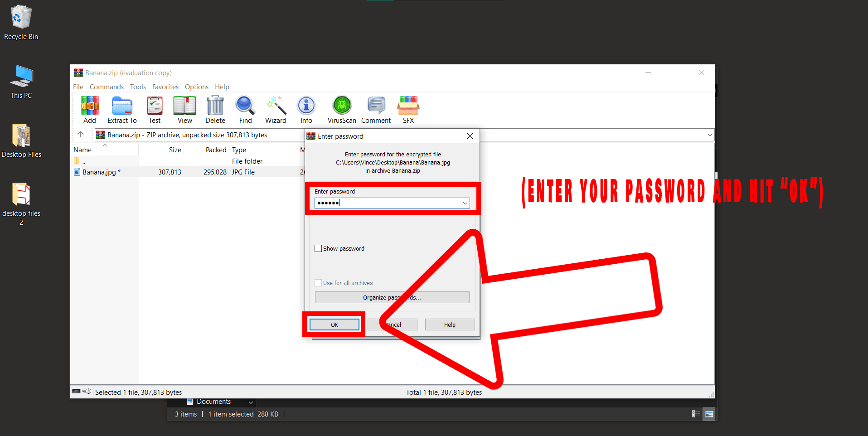Viewport: 868px width, 436px height.
Task: Check Use for all archives
Action: (318, 282)
